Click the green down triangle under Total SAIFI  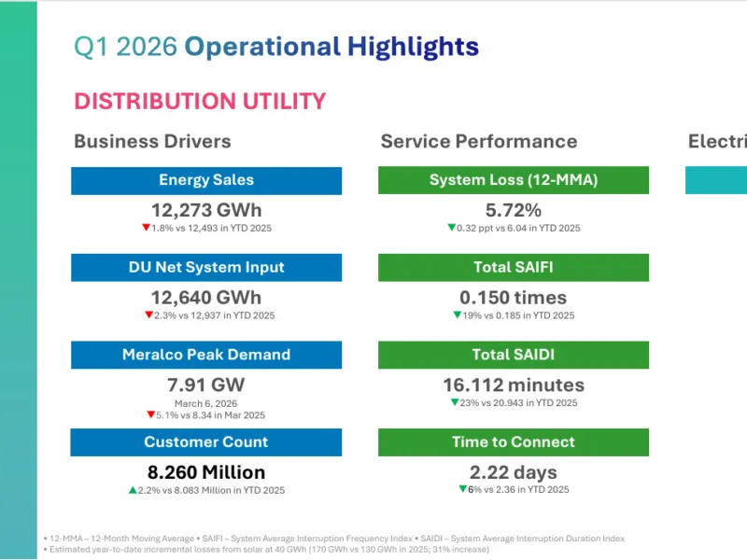click(458, 315)
